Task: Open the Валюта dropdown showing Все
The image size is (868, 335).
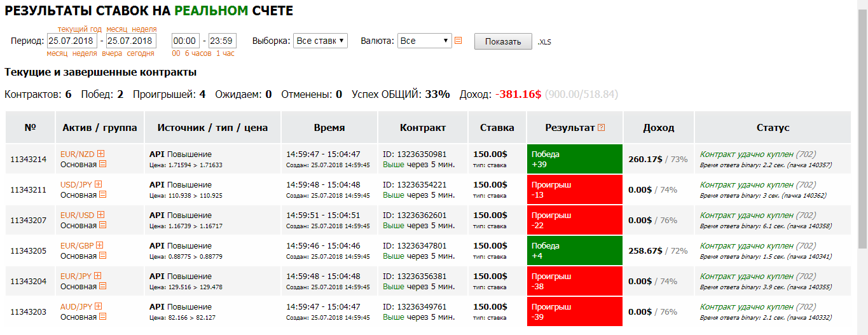Action: coord(425,41)
